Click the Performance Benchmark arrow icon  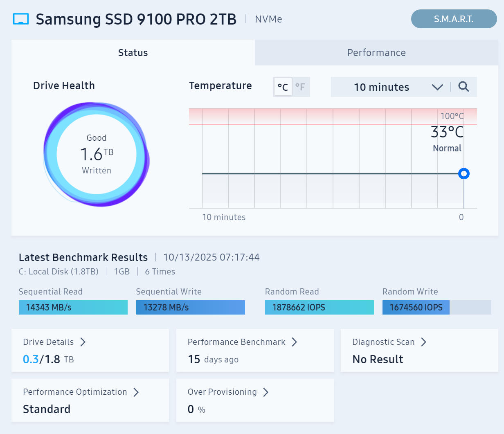coord(294,342)
